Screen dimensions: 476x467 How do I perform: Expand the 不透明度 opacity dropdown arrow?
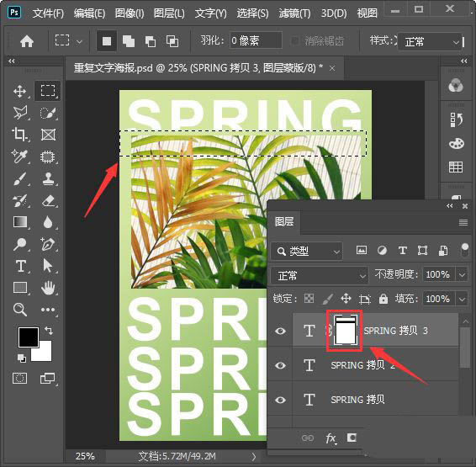pos(462,275)
